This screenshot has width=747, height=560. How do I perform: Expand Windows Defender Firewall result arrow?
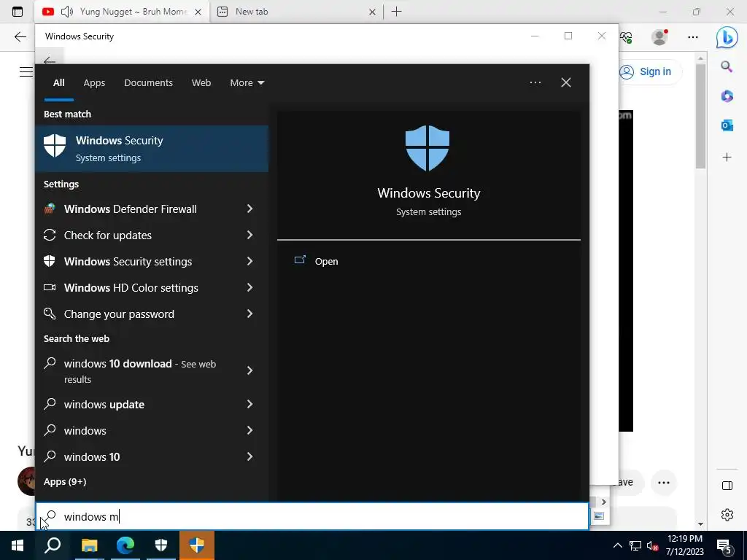(x=249, y=209)
